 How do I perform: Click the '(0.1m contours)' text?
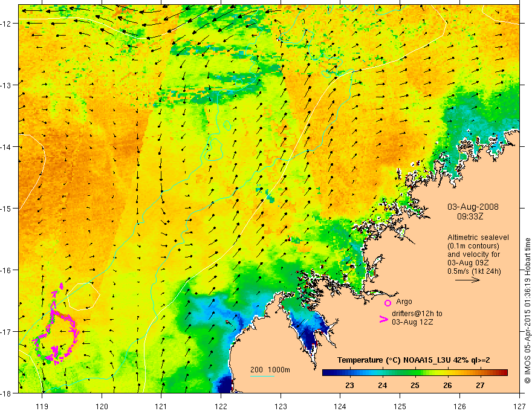click(473, 246)
